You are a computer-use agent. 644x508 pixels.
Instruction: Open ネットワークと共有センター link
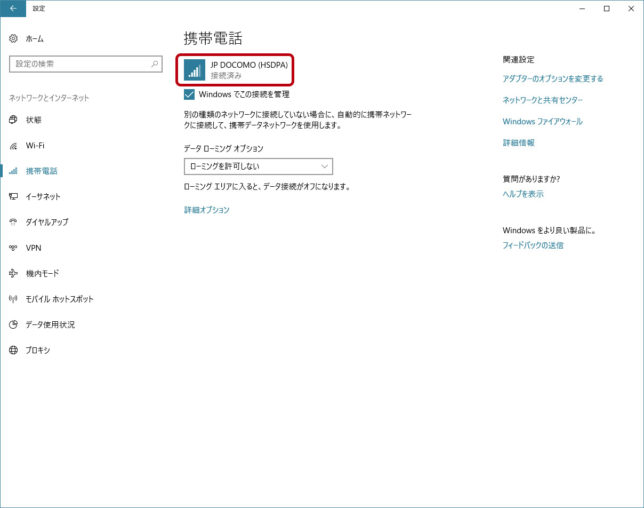[543, 100]
